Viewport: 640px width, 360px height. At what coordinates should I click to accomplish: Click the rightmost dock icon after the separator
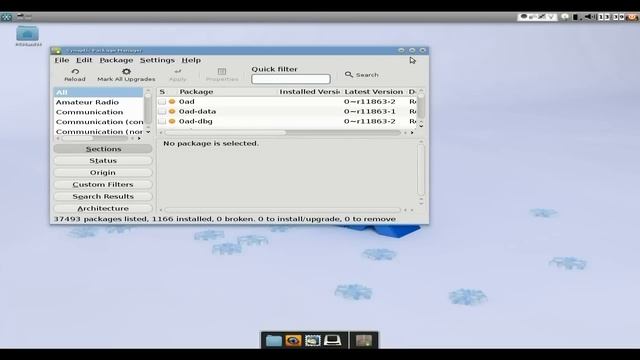click(x=363, y=340)
